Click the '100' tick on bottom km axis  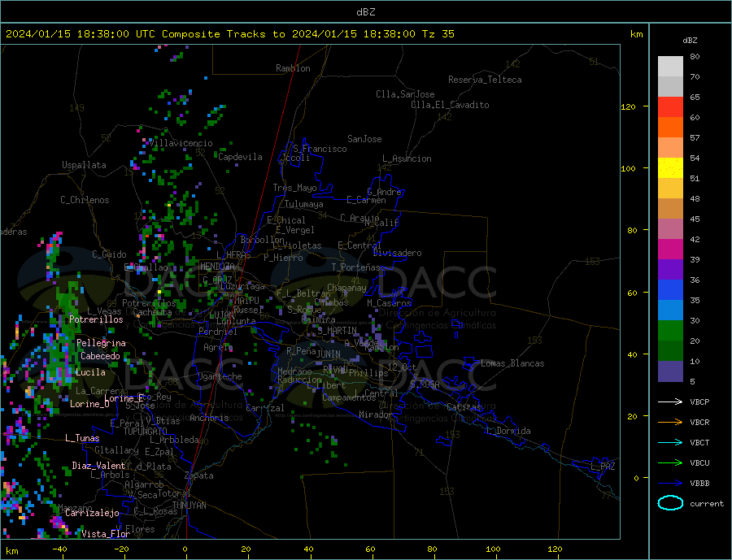(493, 549)
